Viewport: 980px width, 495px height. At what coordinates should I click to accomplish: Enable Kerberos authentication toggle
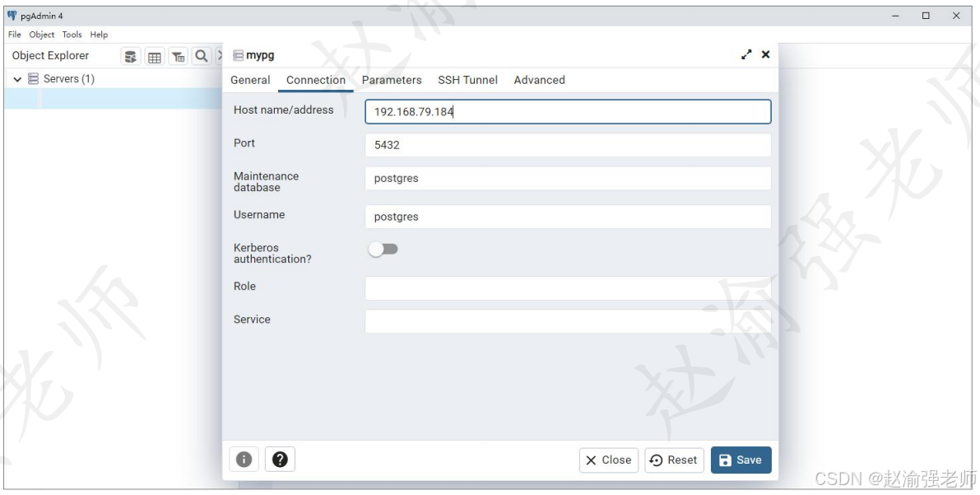[383, 248]
